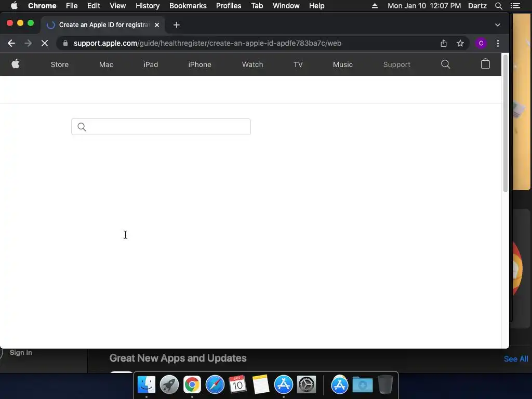Screen dimensions: 532x399
Task: Open the Trash in Dock
Action: point(385,385)
